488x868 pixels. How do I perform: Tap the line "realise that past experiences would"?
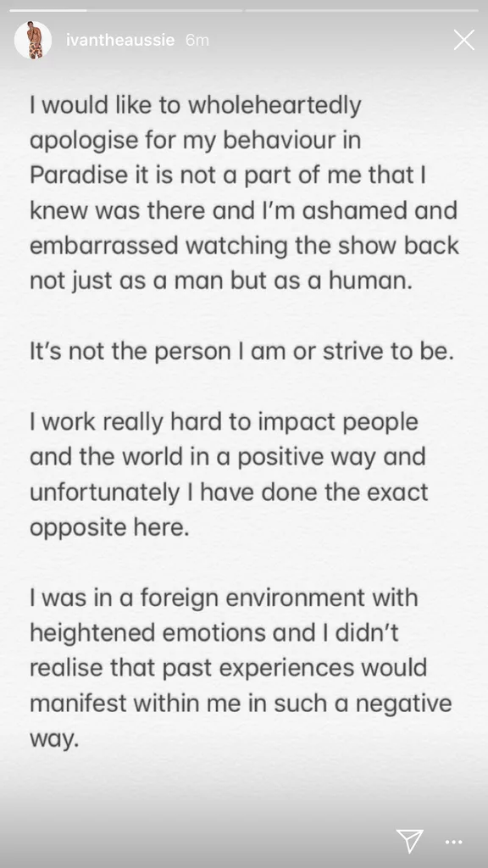pyautogui.click(x=229, y=668)
